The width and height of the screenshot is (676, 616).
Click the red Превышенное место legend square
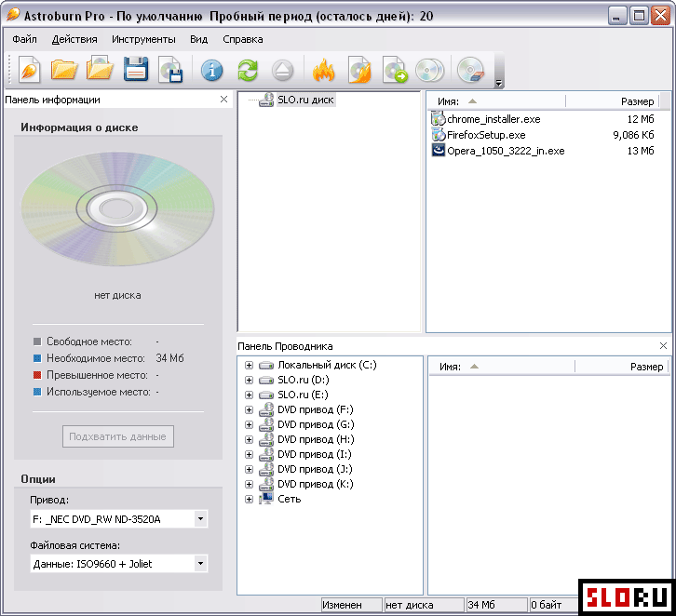click(x=37, y=375)
